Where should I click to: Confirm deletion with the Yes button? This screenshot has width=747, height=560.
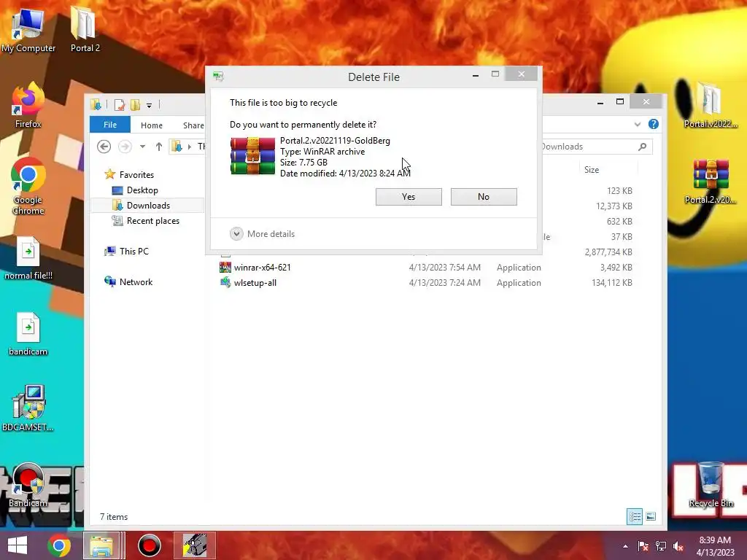(409, 197)
